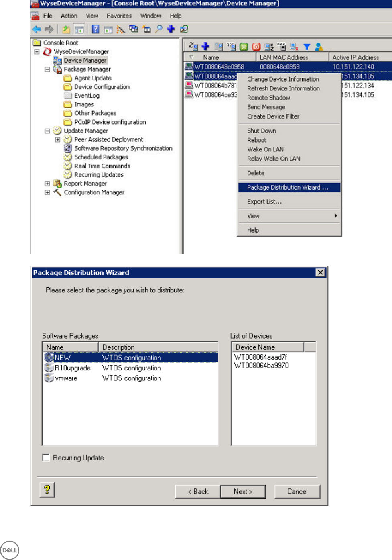Click the blue plus icon in main toolbar

click(x=171, y=29)
